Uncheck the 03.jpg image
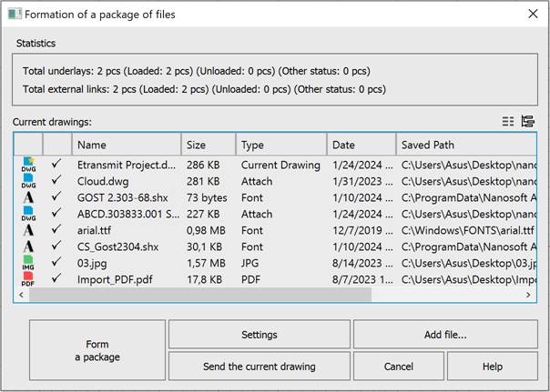This screenshot has width=550, height=392. pos(56,262)
